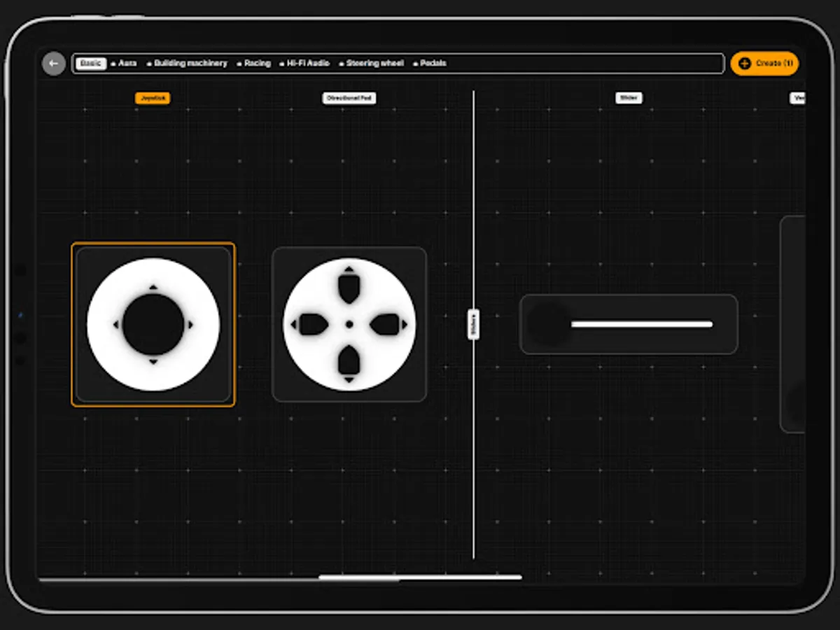This screenshot has height=630, width=840.
Task: Select the Directional Pad widget
Action: pyautogui.click(x=349, y=324)
